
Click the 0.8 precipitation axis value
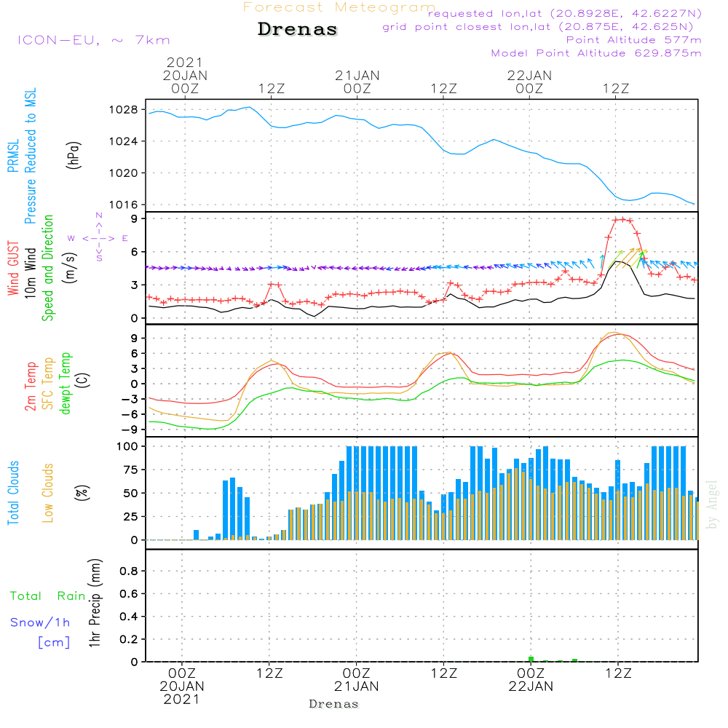(x=129, y=571)
